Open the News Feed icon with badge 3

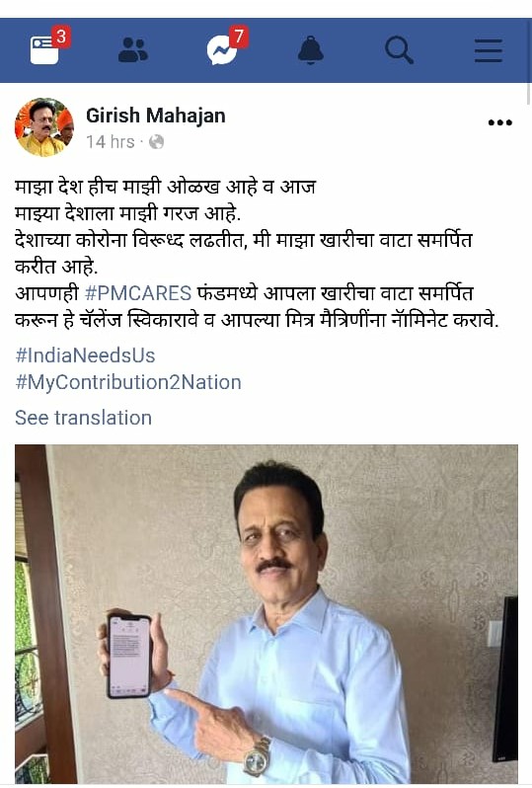(x=44, y=50)
